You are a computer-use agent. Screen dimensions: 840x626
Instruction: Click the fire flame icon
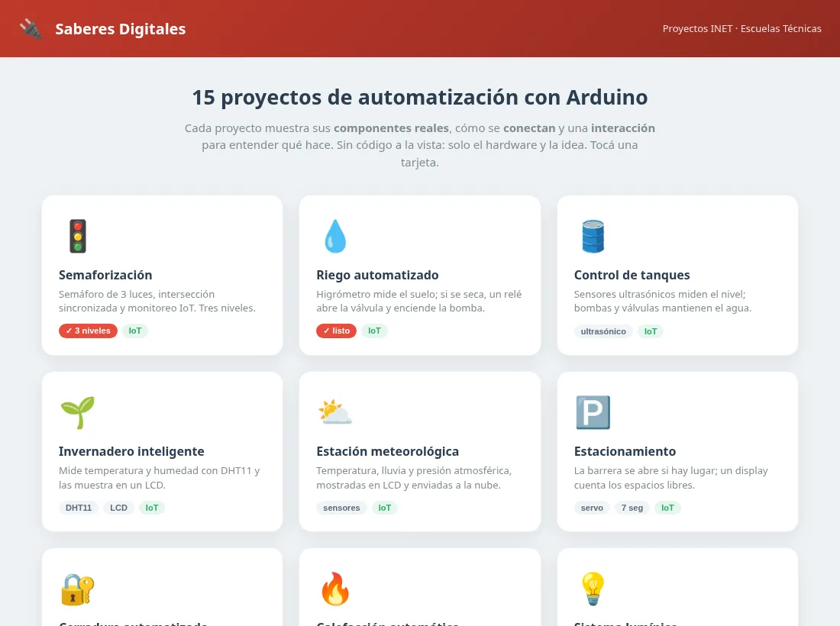click(335, 589)
